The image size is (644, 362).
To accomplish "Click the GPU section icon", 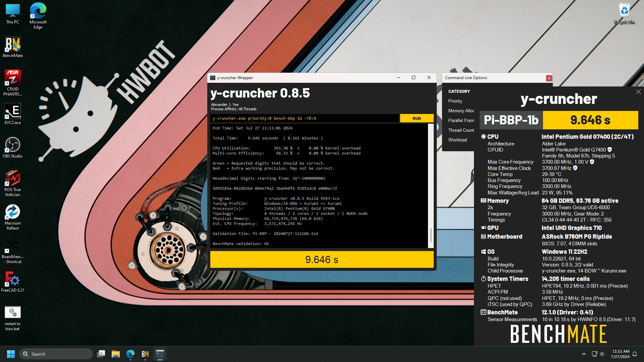I will [483, 228].
